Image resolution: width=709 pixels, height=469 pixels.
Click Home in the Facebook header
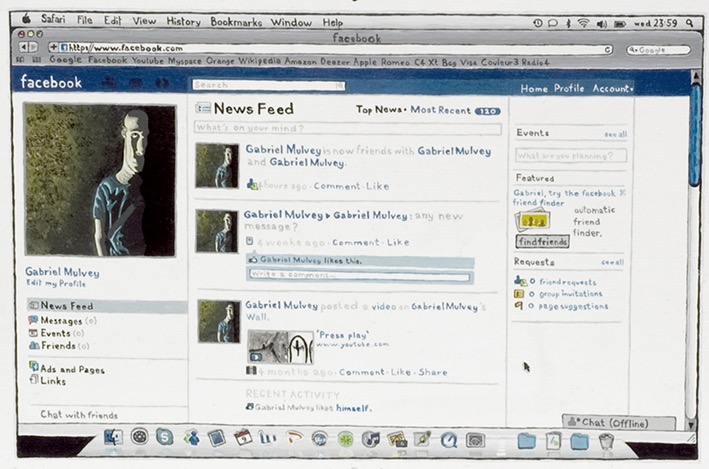[534, 89]
